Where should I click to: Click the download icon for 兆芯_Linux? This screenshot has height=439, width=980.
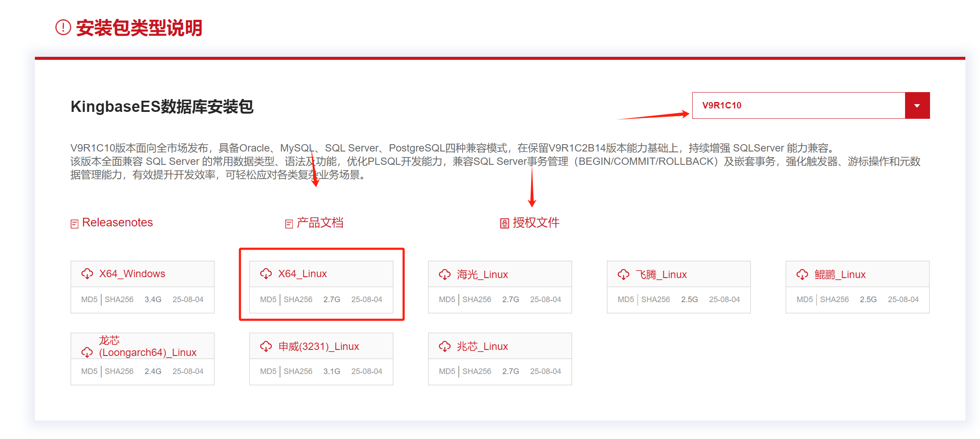(445, 346)
